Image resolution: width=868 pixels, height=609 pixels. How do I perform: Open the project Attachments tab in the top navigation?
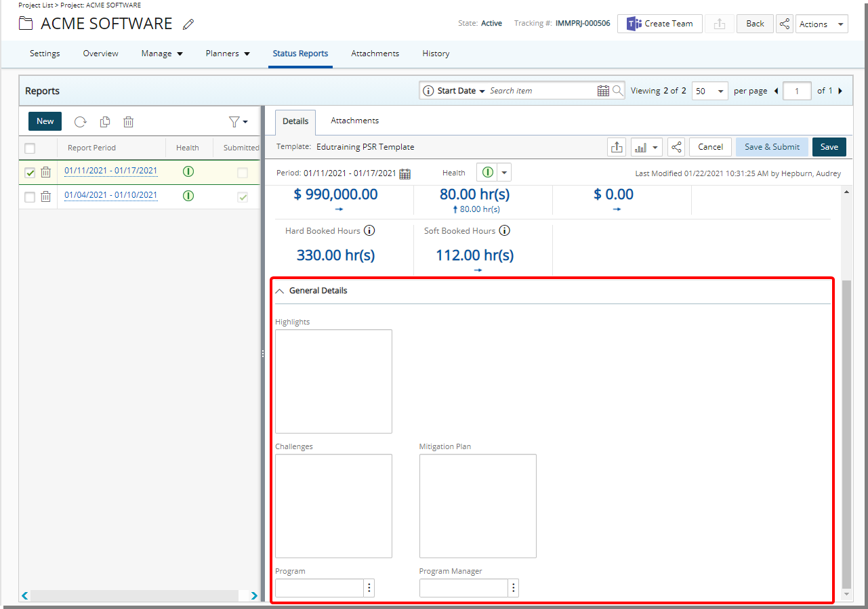375,54
